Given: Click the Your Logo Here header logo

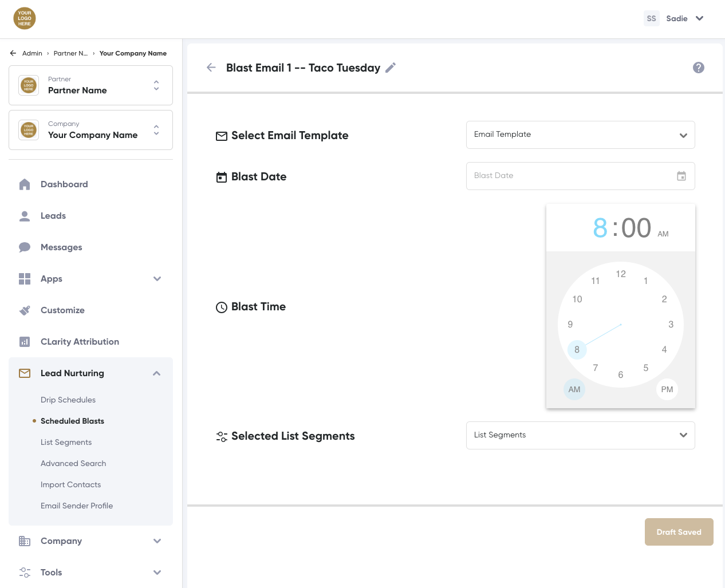Looking at the screenshot, I should (x=25, y=18).
